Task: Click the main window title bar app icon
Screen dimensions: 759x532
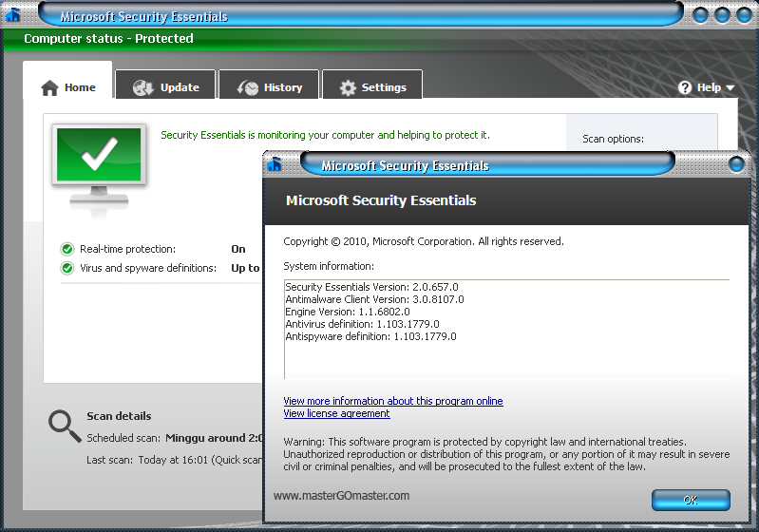Action: pyautogui.click(x=13, y=15)
